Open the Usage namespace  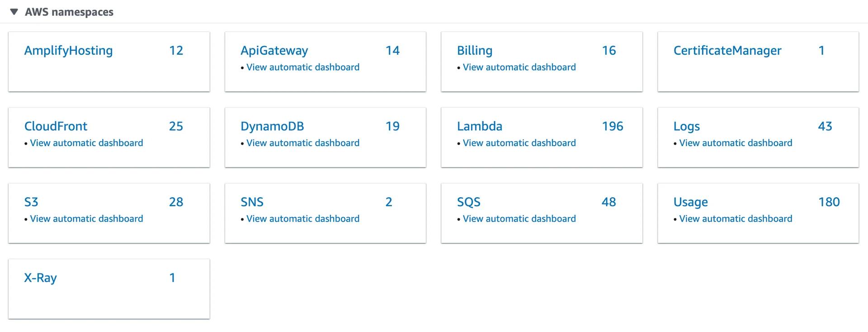coord(690,202)
